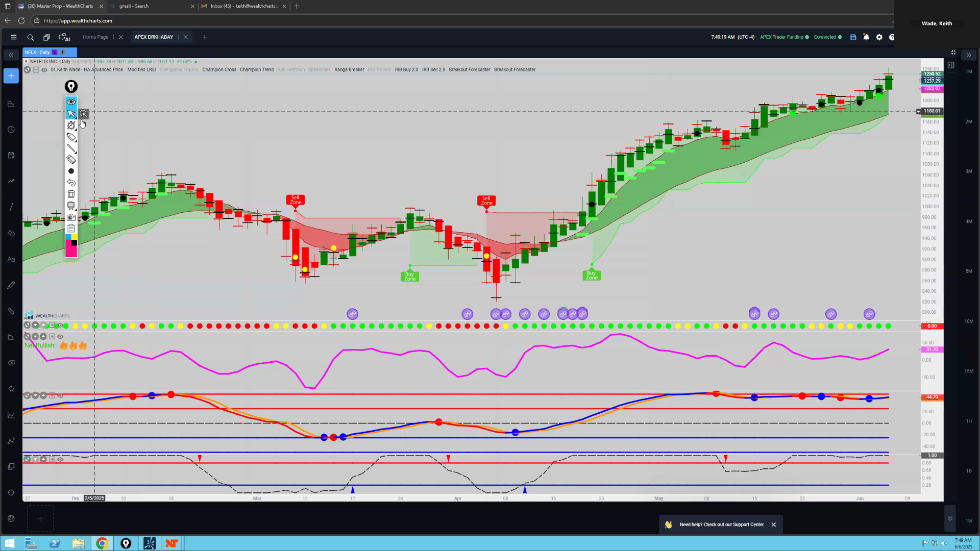Image resolution: width=980 pixels, height=551 pixels.
Task: Toggle drawings visibility eye in drawing toolbar
Action: [71, 102]
